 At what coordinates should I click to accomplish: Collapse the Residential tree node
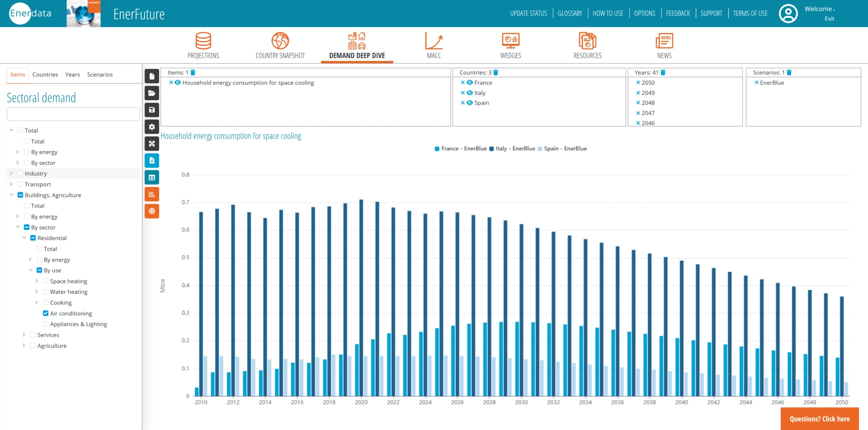[x=24, y=238]
